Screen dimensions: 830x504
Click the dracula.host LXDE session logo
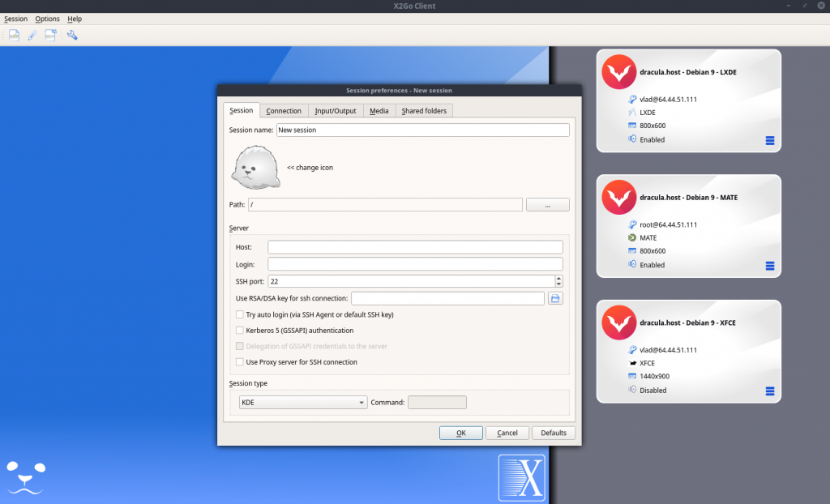point(618,73)
